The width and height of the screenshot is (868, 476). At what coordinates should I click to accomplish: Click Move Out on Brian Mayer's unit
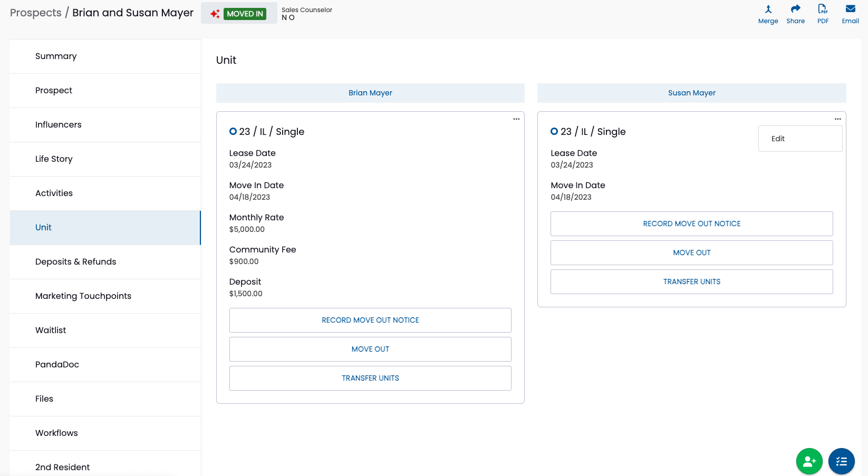pos(370,349)
